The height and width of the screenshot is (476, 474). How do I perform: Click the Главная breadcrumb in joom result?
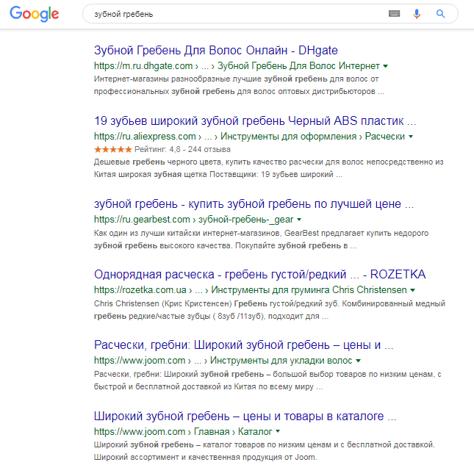coord(212,431)
